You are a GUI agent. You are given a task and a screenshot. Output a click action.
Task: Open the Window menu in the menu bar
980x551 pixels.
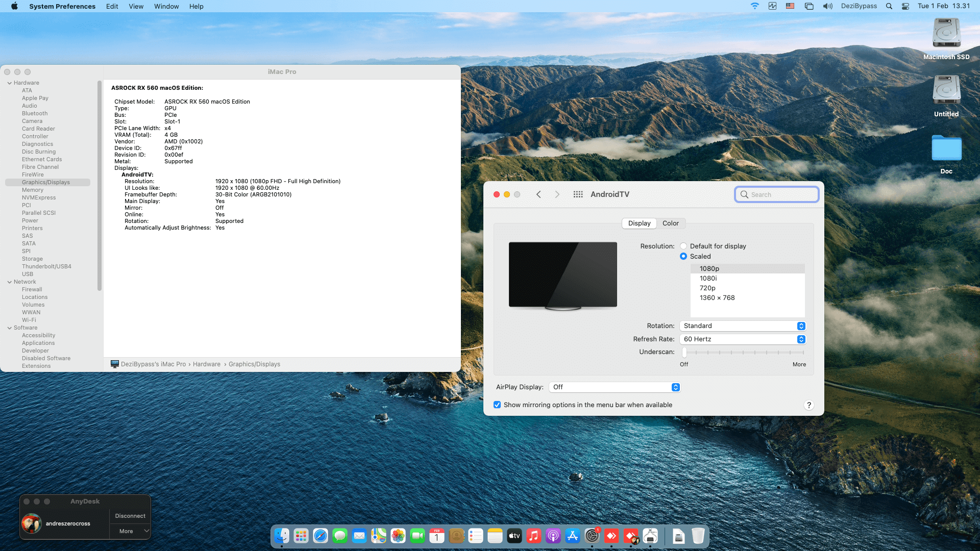166,6
